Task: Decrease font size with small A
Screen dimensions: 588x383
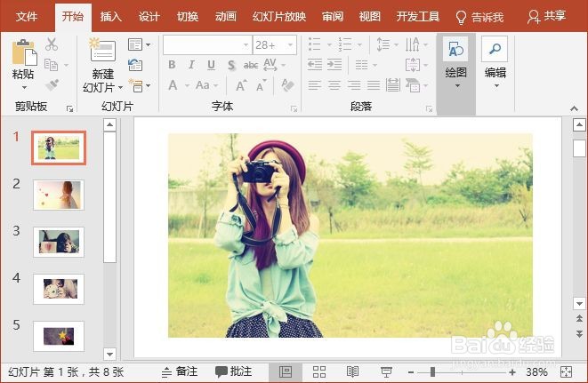Action: 262,86
